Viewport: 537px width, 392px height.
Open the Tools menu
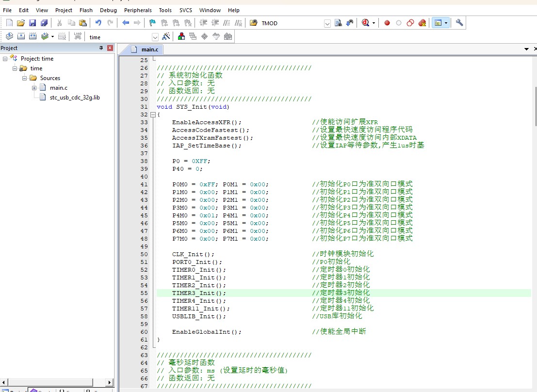tap(165, 10)
